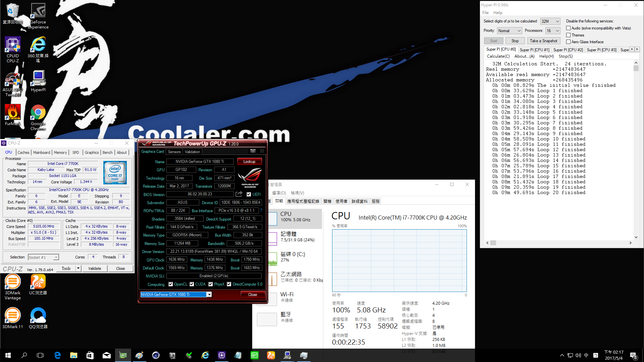Click Take a Snapshot button

(x=543, y=41)
